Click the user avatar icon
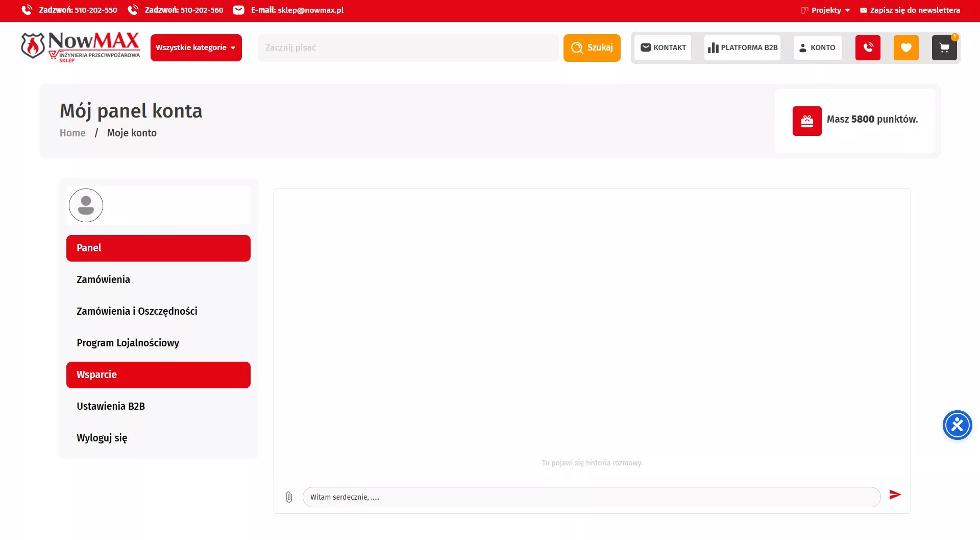 [x=86, y=205]
